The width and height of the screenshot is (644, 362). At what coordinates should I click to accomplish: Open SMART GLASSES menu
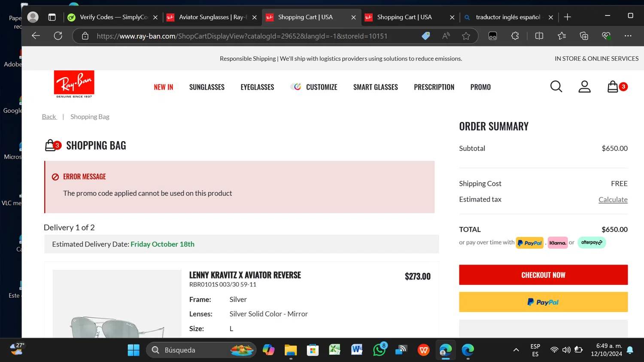pos(376,87)
